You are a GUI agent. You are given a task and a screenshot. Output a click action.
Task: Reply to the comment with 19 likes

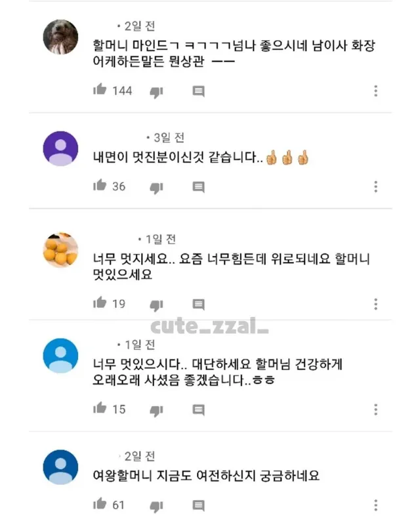pos(199,304)
